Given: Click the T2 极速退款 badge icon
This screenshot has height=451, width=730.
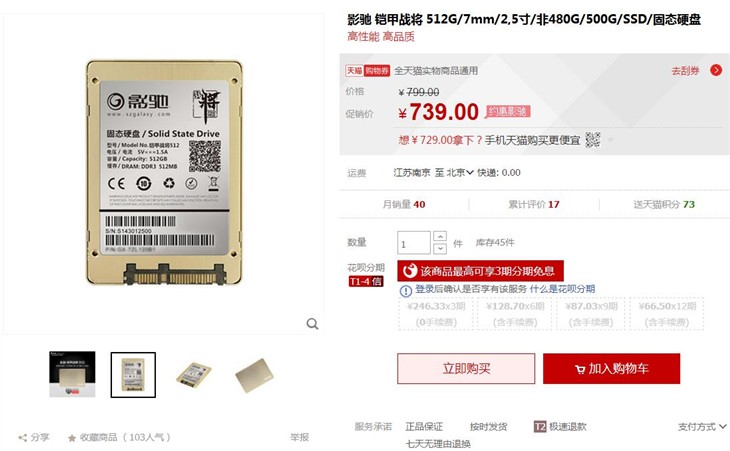Looking at the screenshot, I should [x=540, y=426].
